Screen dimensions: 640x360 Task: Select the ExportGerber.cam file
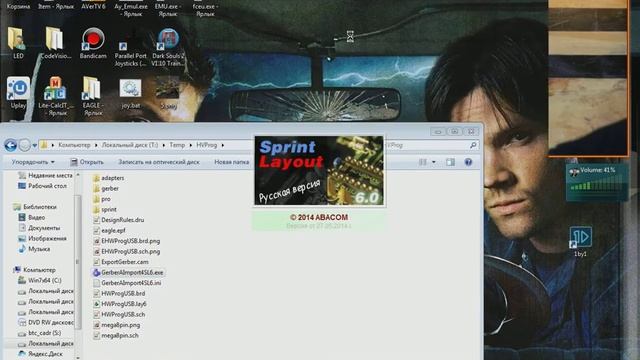[x=121, y=262]
